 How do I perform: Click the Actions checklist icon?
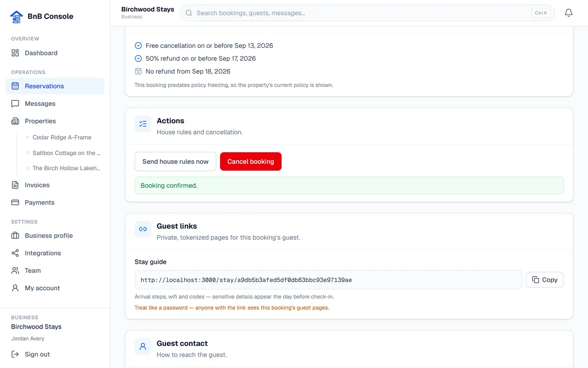click(143, 124)
